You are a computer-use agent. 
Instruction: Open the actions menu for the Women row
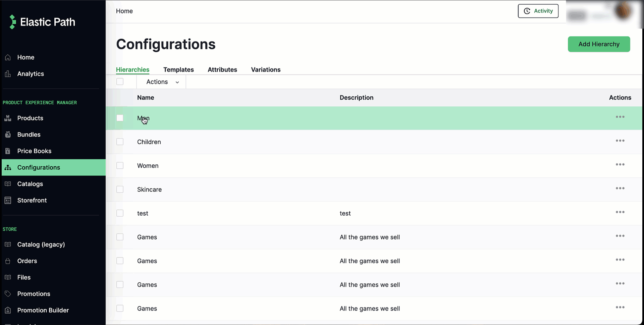[620, 164]
